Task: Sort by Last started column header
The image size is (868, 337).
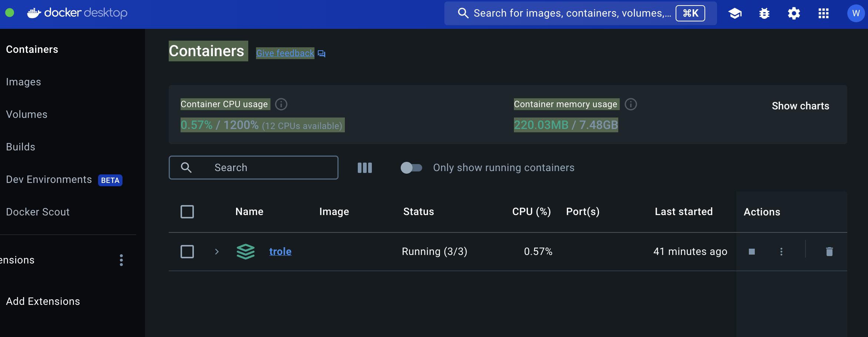Action: tap(684, 212)
